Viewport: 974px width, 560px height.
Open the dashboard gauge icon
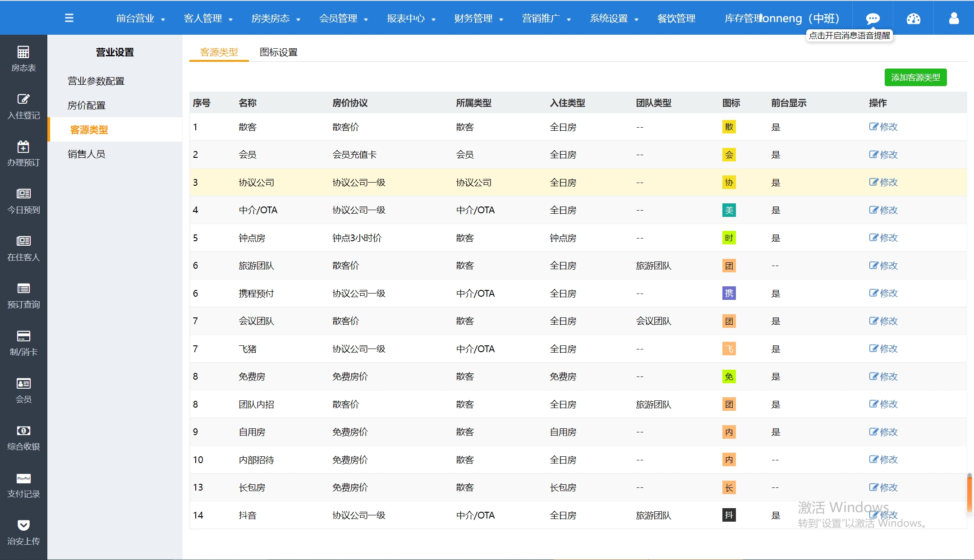[913, 18]
